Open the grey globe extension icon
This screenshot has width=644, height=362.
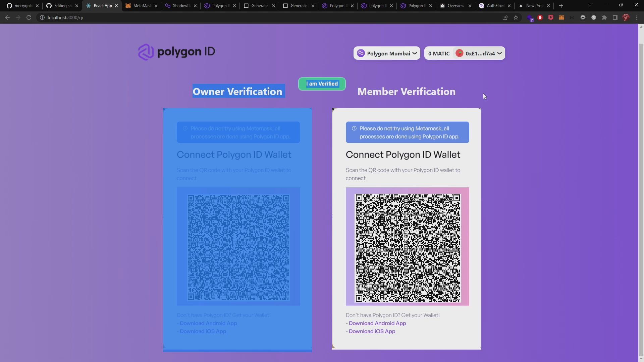pos(594,17)
